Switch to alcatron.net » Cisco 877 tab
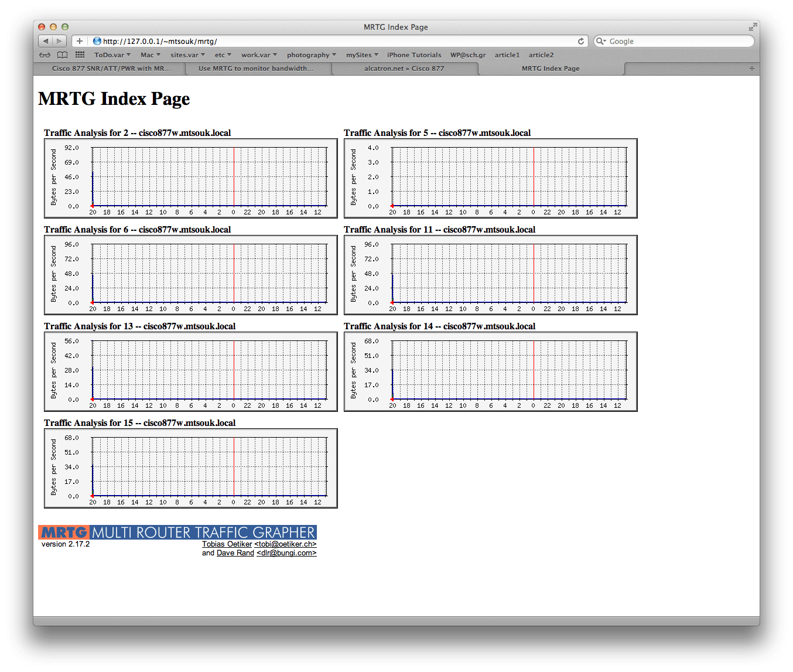Image resolution: width=793 pixels, height=672 pixels. point(404,69)
